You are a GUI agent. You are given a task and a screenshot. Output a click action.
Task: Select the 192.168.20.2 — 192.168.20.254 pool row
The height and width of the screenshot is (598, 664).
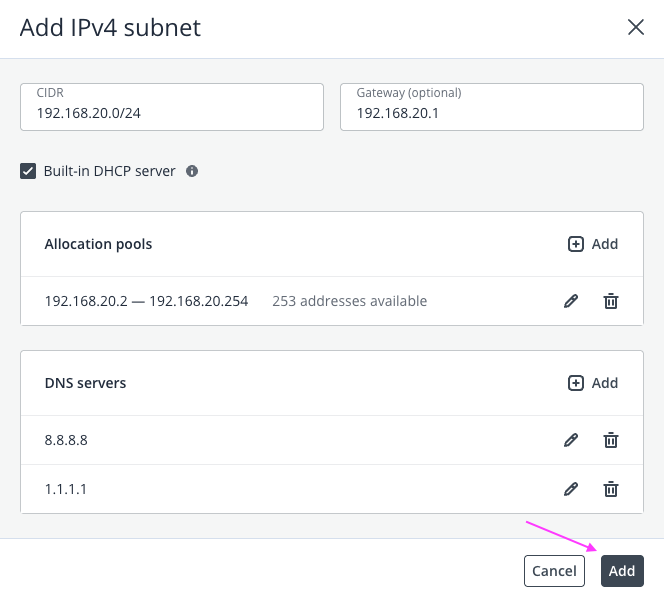(x=146, y=301)
